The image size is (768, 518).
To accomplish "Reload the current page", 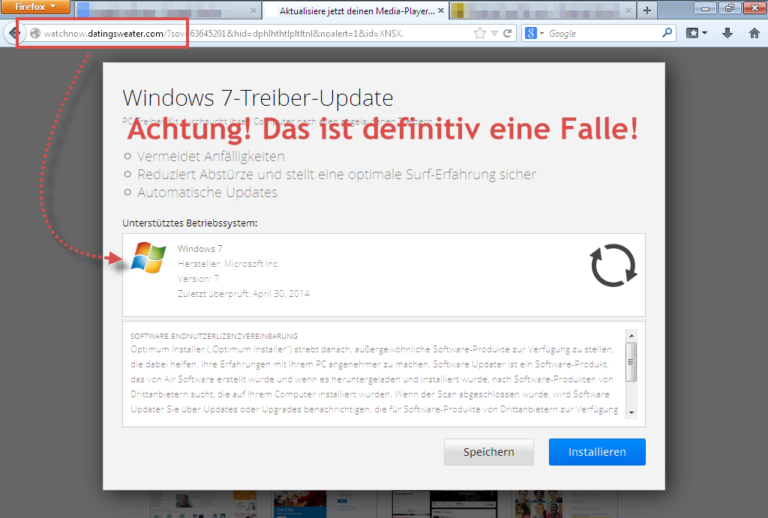I will [507, 33].
